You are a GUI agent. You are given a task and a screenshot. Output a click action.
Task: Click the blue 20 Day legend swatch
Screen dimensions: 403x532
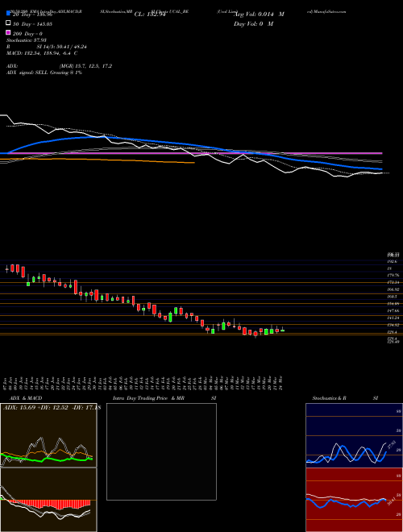[x=8, y=14]
